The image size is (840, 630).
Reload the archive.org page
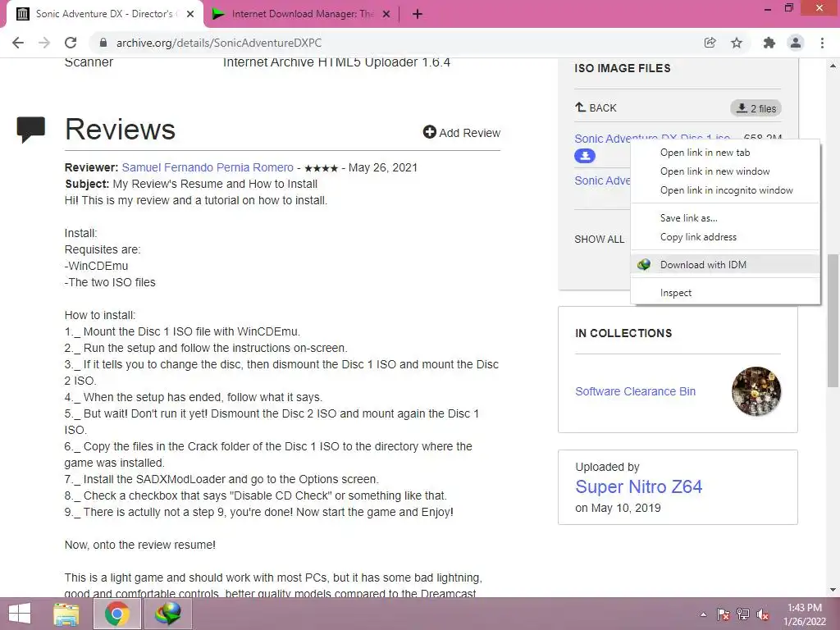coord(71,43)
